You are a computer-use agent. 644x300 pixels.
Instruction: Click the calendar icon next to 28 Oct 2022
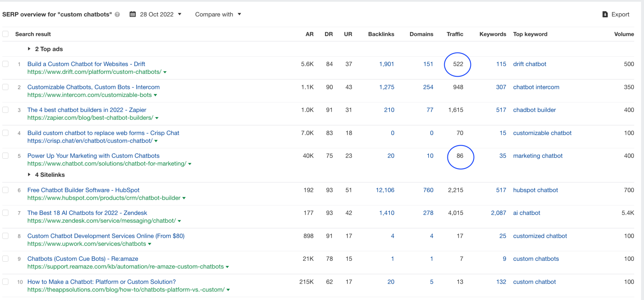pyautogui.click(x=133, y=14)
